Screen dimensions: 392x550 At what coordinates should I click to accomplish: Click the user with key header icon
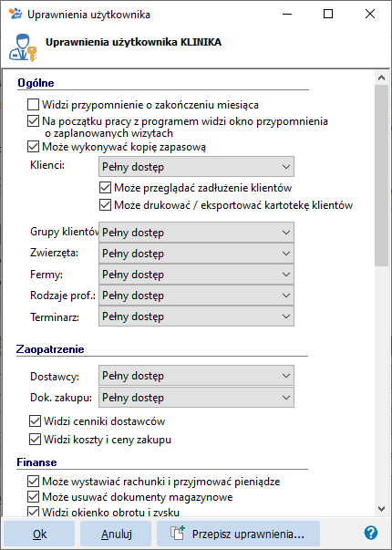pos(23,48)
